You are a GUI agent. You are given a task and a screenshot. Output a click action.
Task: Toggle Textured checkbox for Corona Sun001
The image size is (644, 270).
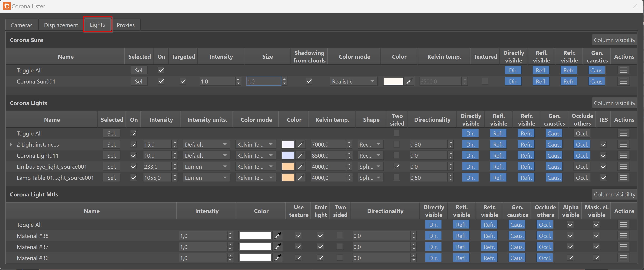[485, 81]
